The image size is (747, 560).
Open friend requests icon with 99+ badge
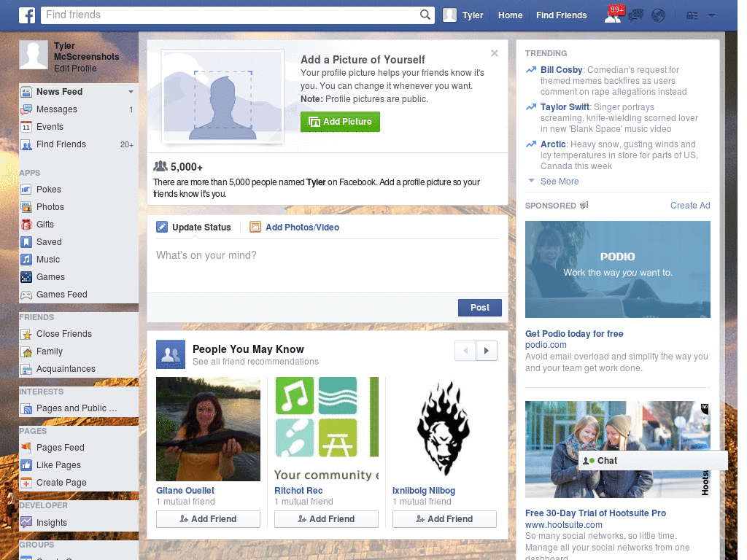[614, 15]
